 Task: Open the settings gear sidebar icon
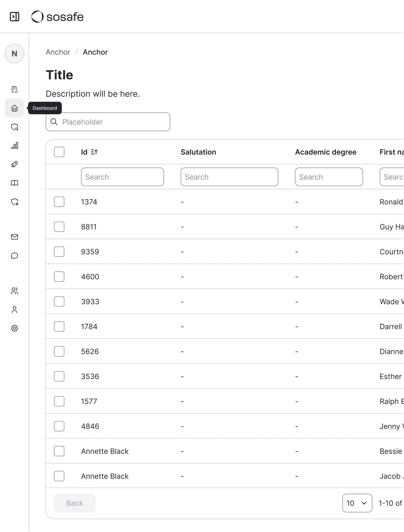[x=14, y=328]
